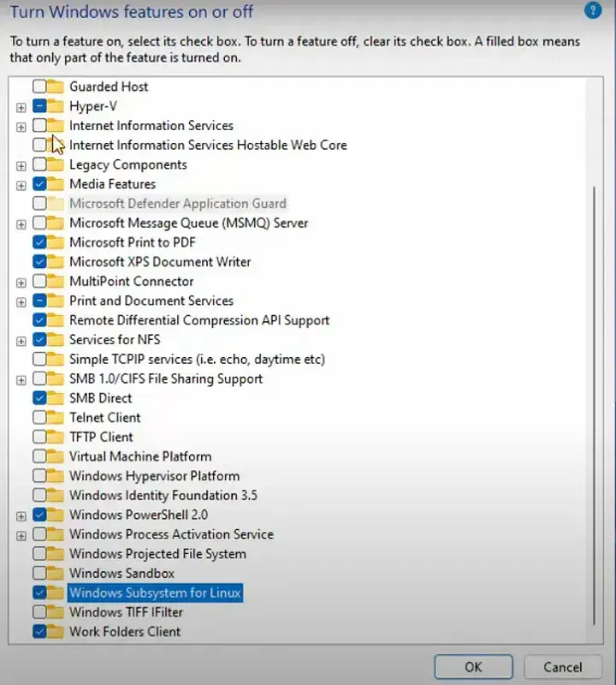Uncheck Microsoft Print to PDF checkbox
The image size is (616, 685).
click(x=39, y=242)
